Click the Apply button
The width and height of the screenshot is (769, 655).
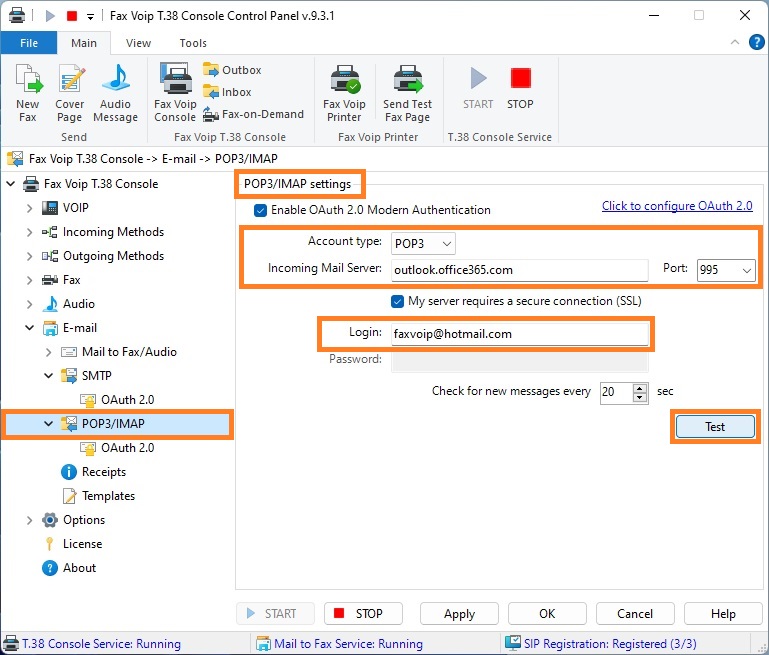click(x=459, y=614)
